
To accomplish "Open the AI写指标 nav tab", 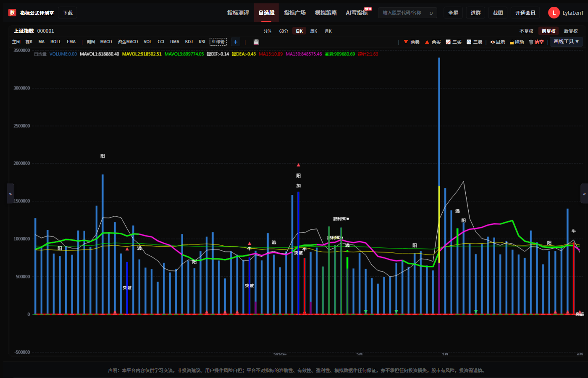I will pyautogui.click(x=357, y=13).
